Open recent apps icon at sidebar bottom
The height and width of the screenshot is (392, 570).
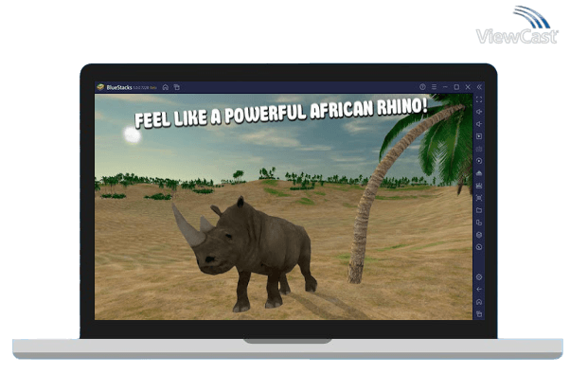click(x=479, y=314)
